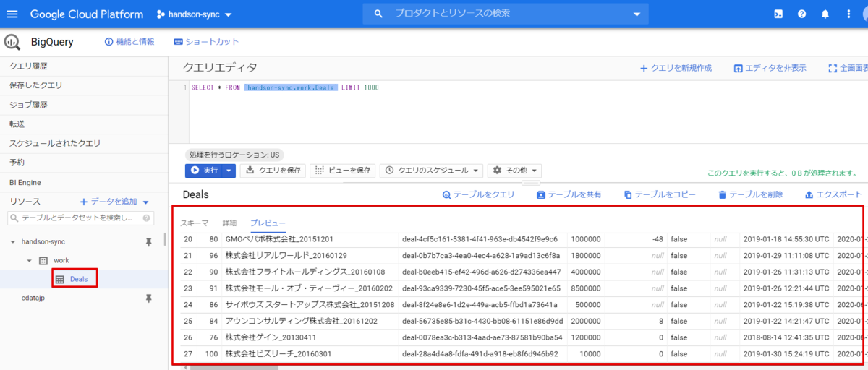
Task: Open the 実行 button dropdown arrow
Action: tap(229, 171)
